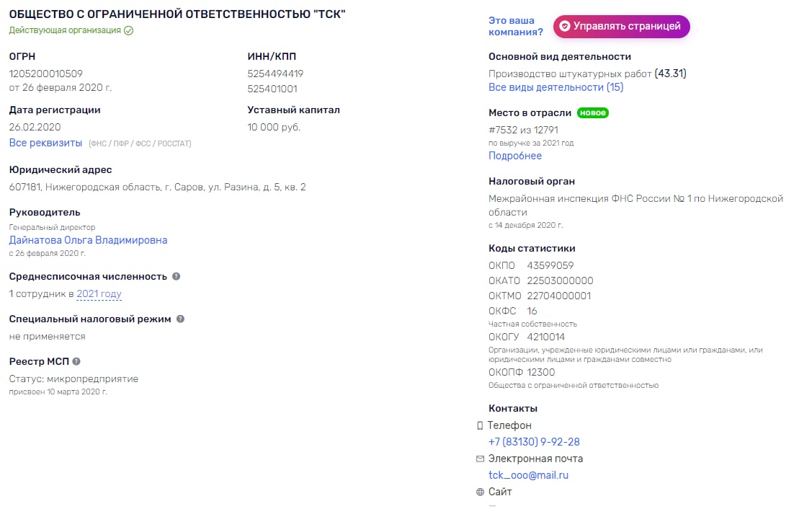The image size is (812, 522).
Task: Click the Действующая организация status label
Action: [65, 30]
